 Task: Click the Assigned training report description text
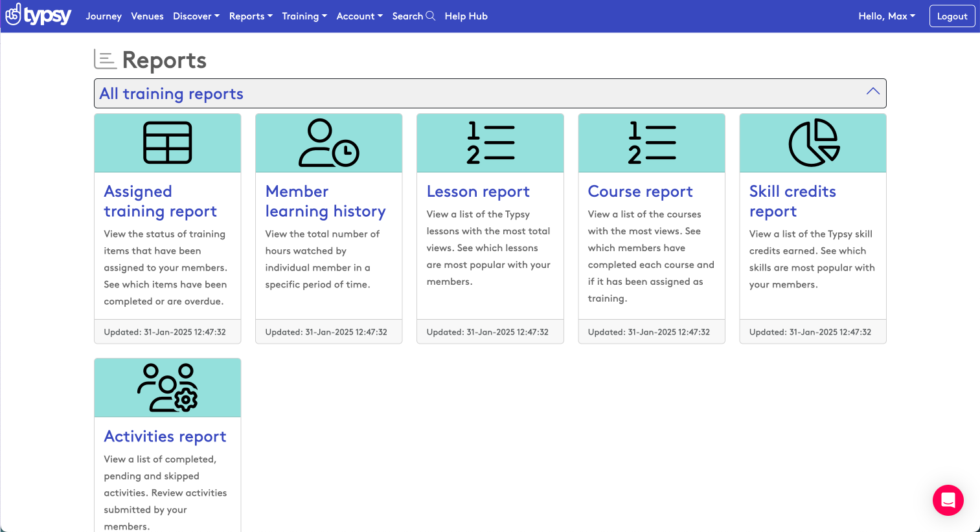coord(166,268)
